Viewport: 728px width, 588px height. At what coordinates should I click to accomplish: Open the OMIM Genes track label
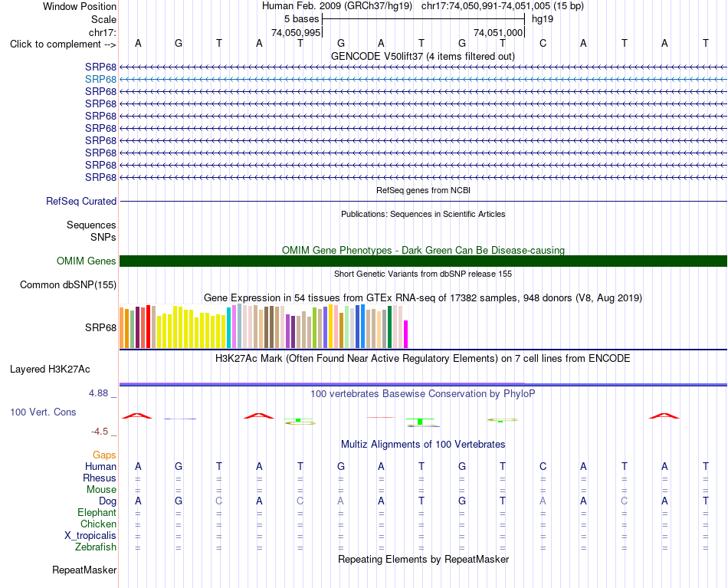point(86,261)
